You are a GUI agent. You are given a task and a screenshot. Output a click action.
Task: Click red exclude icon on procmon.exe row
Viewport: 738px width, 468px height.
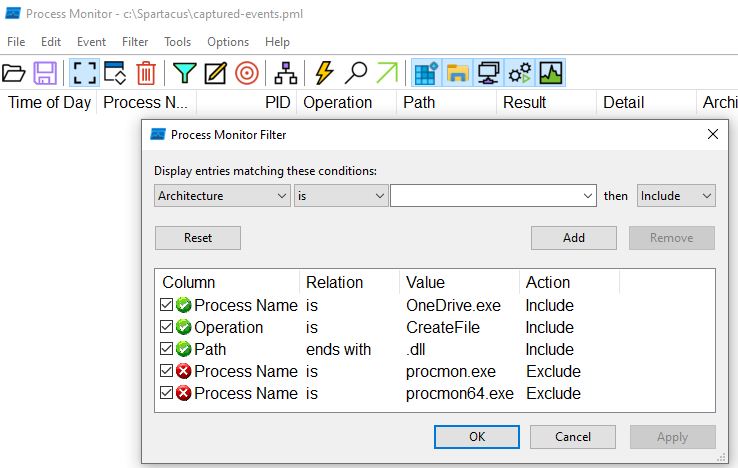coord(184,371)
